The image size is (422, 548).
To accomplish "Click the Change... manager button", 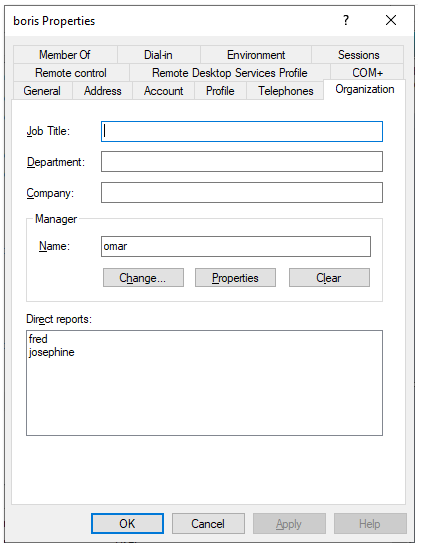I will [x=143, y=277].
